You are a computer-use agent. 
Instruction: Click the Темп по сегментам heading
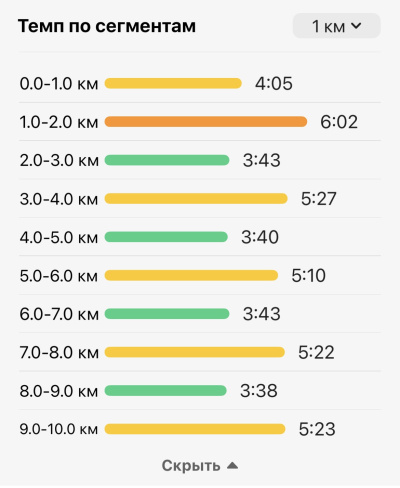point(107,26)
